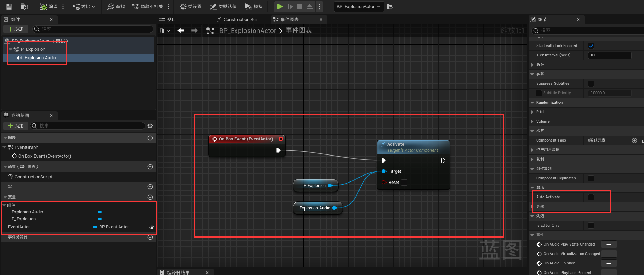Stop playback with the square button
The width and height of the screenshot is (644, 275).
[300, 6]
